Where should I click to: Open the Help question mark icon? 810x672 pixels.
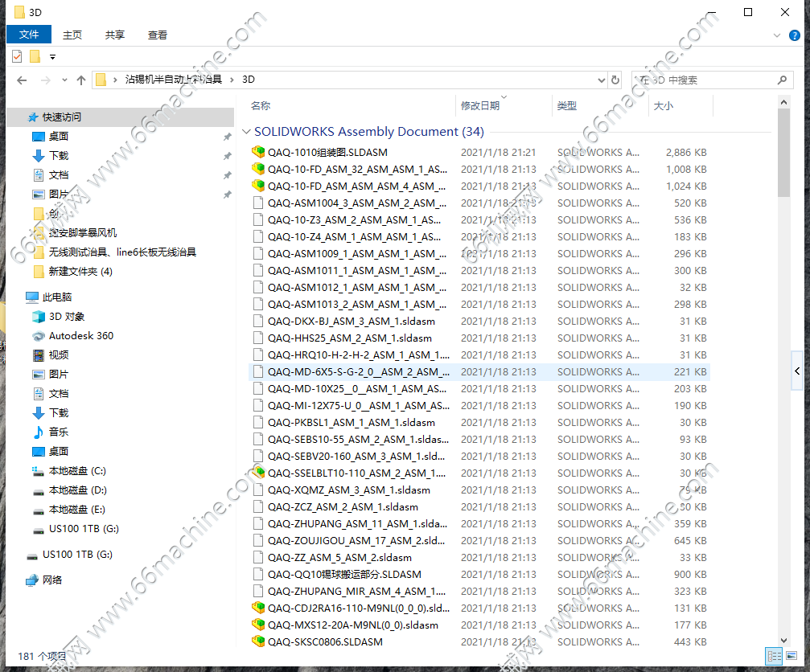click(795, 35)
